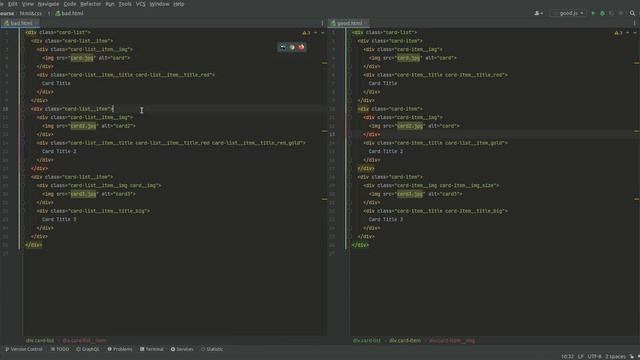Viewport: 640px width, 360px height.
Task: Click card.jpg image source in left editor
Action: (x=82, y=58)
